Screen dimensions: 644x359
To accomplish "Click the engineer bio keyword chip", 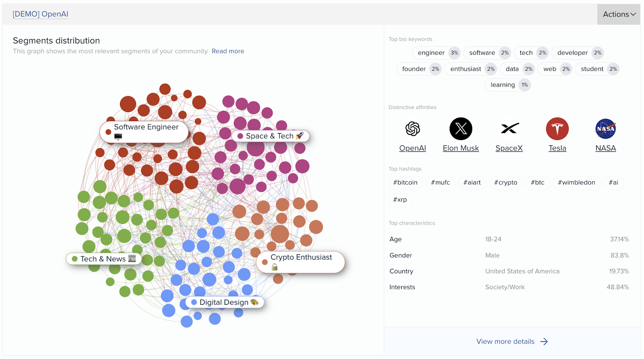I will (x=431, y=53).
